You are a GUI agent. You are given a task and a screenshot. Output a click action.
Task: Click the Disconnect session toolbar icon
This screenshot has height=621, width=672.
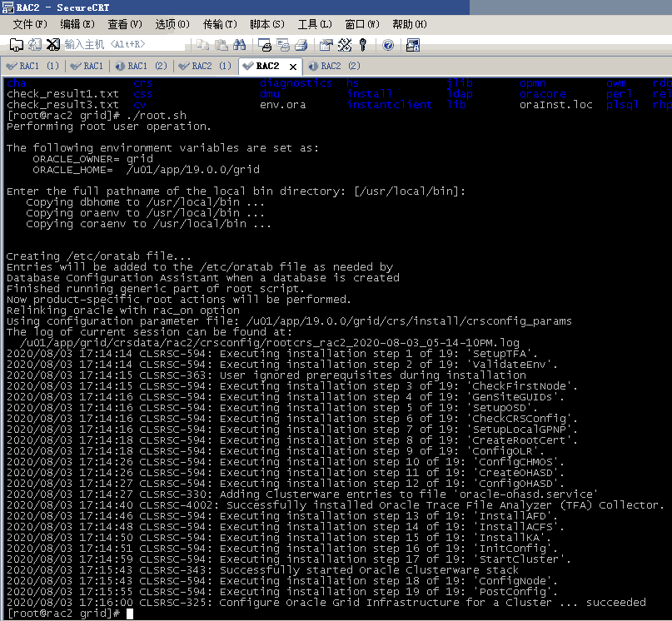53,45
